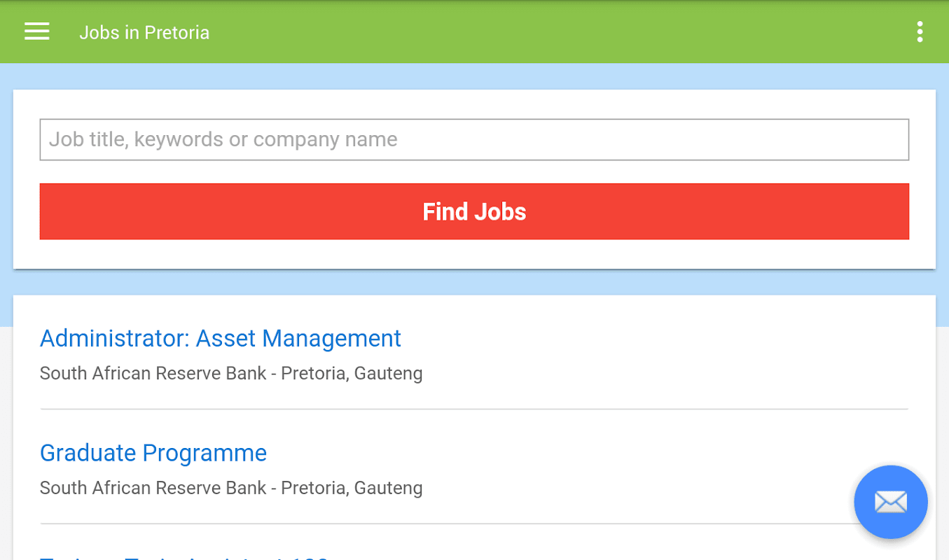Viewport: 949px width, 560px height.
Task: Click white space beneath the Find Jobs button
Action: (x=474, y=254)
